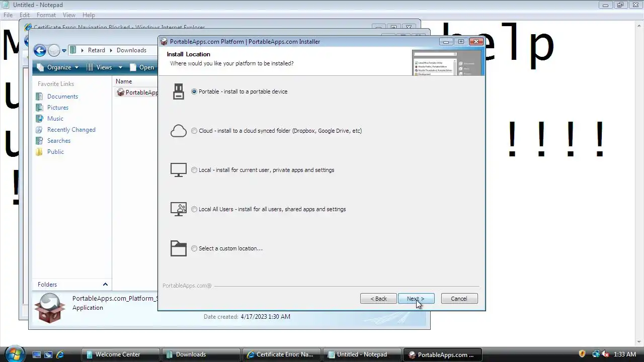Image resolution: width=644 pixels, height=362 pixels.
Task: Switch to Untitled - Notepad taskbar button
Action: point(362,354)
